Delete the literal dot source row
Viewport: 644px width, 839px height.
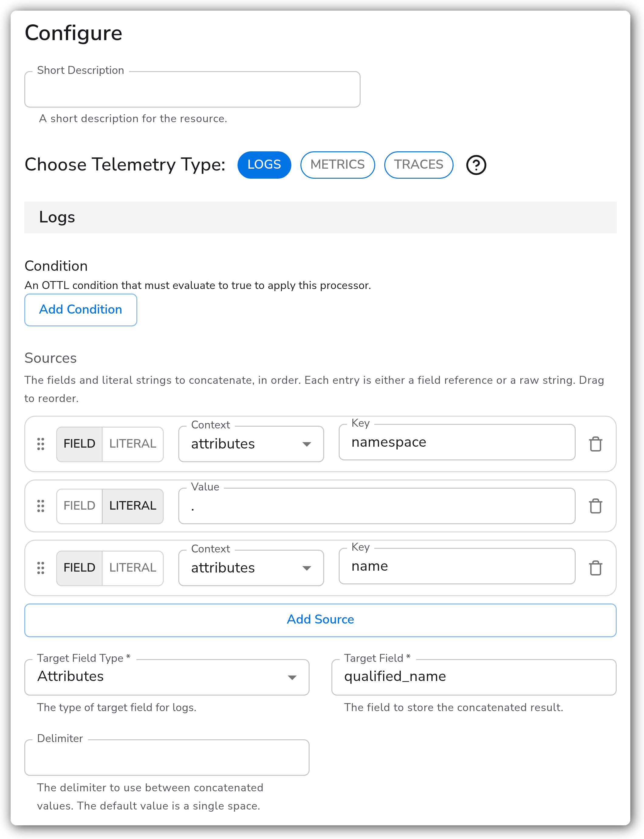click(595, 506)
